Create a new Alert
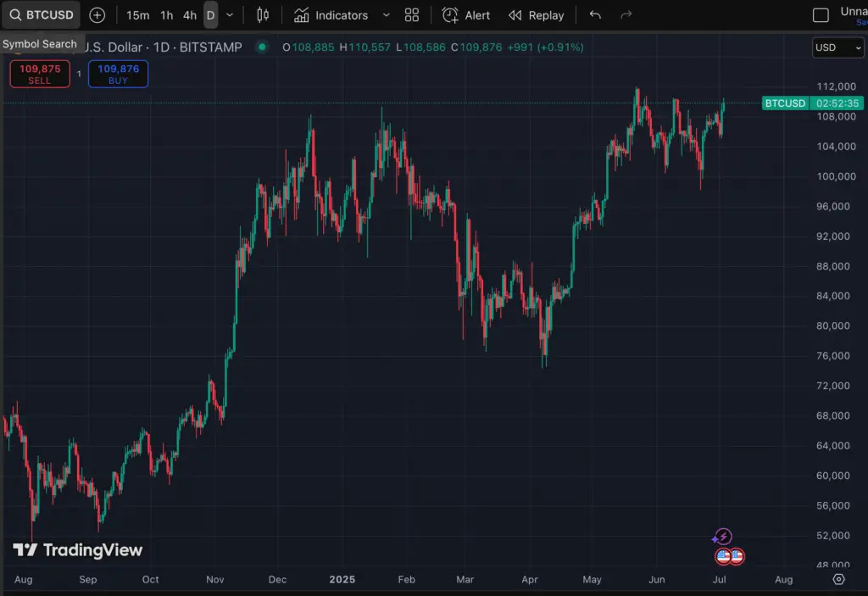 pyautogui.click(x=465, y=15)
